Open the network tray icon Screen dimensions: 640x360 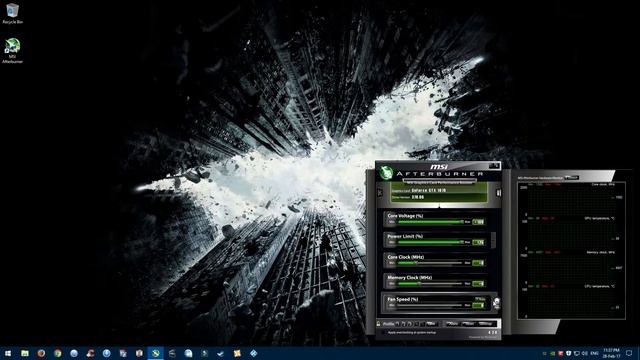pos(577,353)
